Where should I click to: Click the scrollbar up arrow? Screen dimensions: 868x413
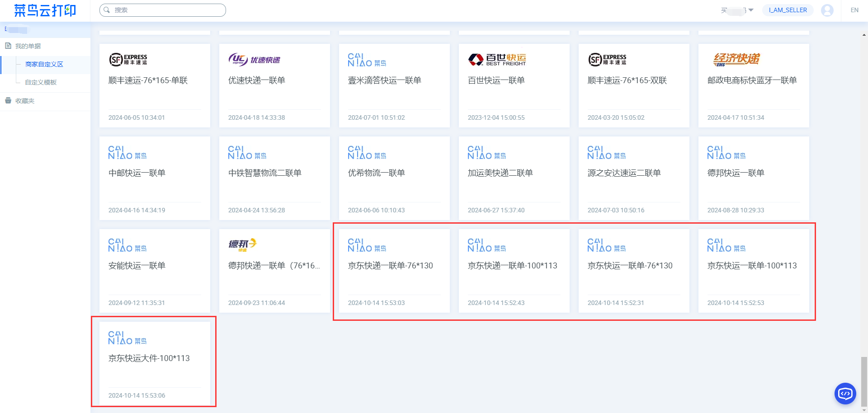click(x=864, y=35)
